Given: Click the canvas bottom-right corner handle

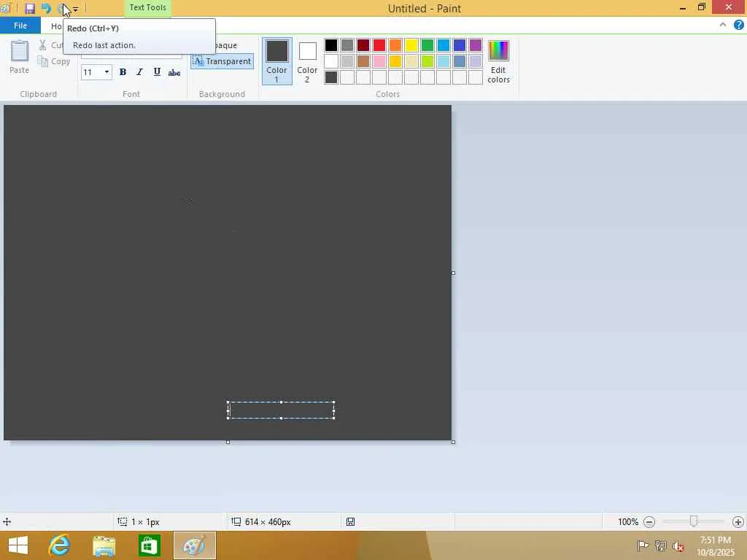Looking at the screenshot, I should click(453, 443).
